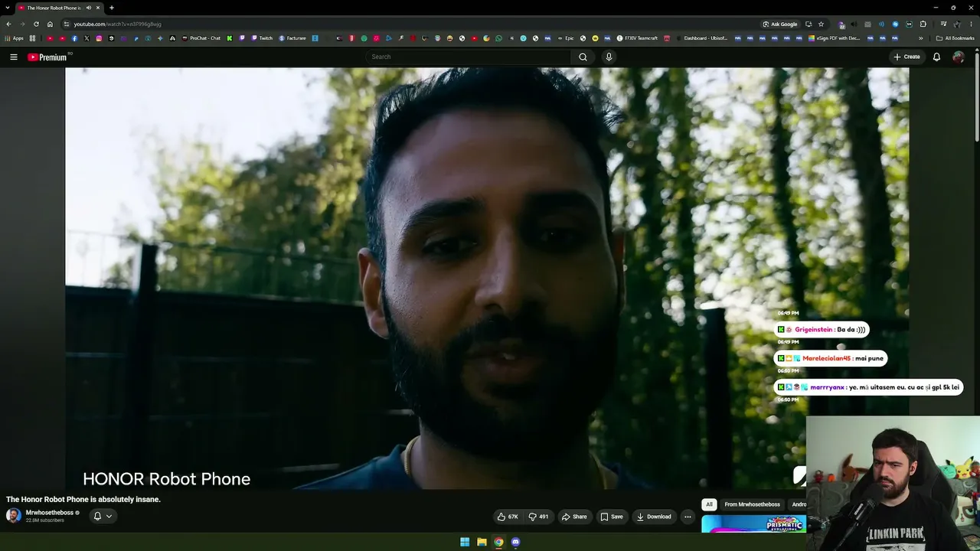980x551 pixels.
Task: Open Discord from the taskbar
Action: click(x=515, y=542)
